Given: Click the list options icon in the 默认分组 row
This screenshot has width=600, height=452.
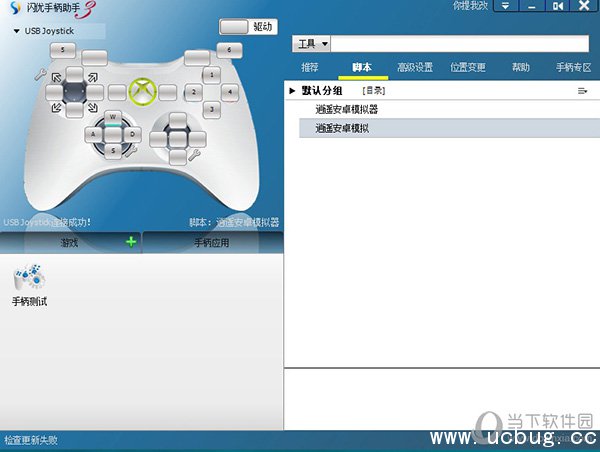Looking at the screenshot, I should [582, 91].
